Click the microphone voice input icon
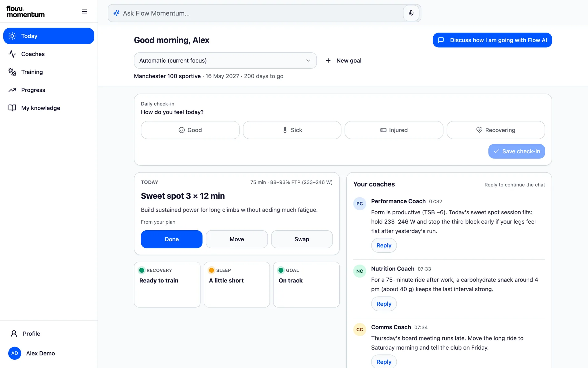 (411, 13)
